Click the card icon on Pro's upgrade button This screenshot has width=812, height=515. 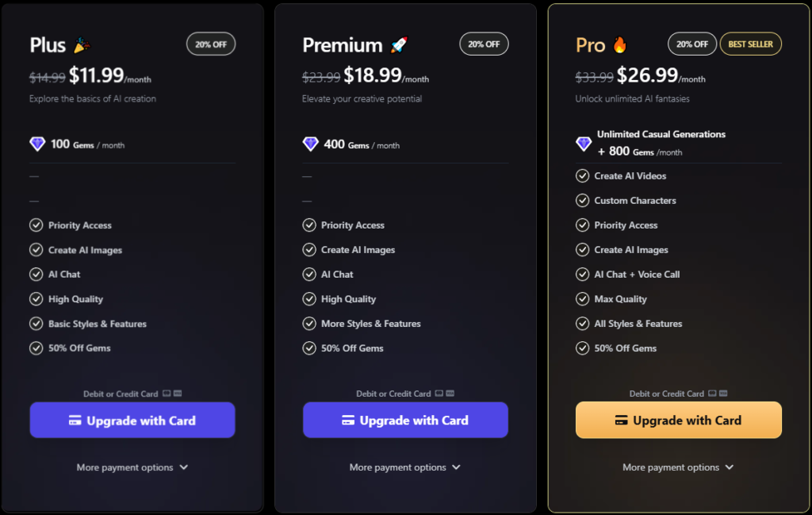pyautogui.click(x=622, y=421)
